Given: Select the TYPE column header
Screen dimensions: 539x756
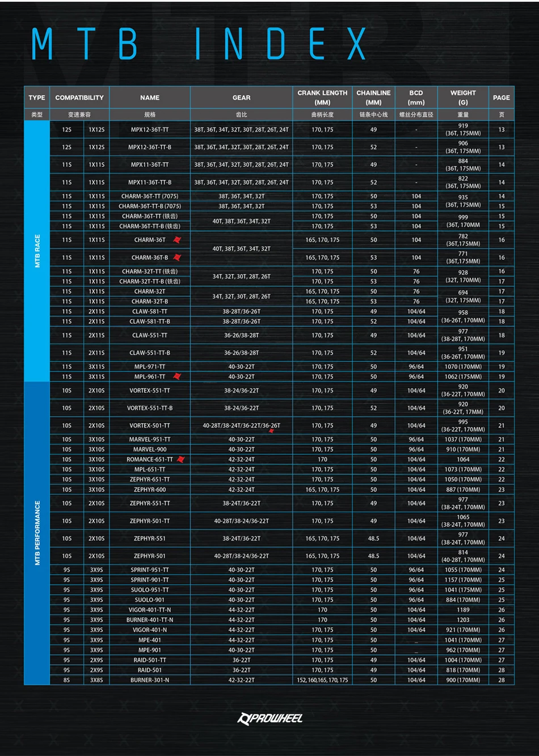Looking at the screenshot, I should (x=37, y=98).
